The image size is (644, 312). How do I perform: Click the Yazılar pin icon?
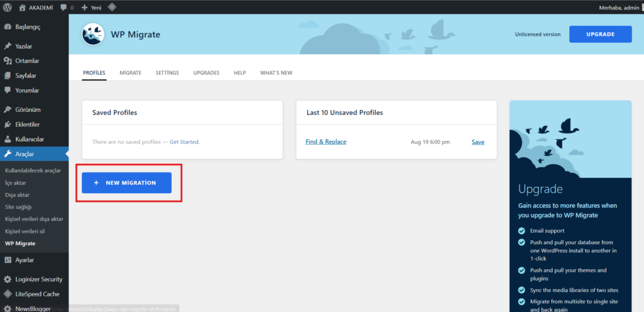[8, 46]
